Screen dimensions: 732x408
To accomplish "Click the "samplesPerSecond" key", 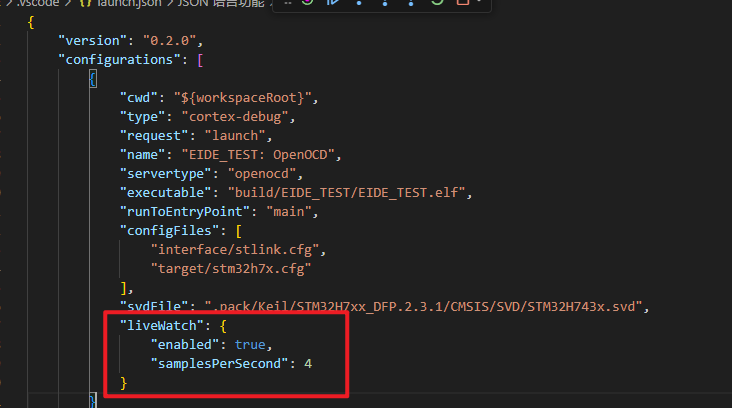I will (219, 364).
